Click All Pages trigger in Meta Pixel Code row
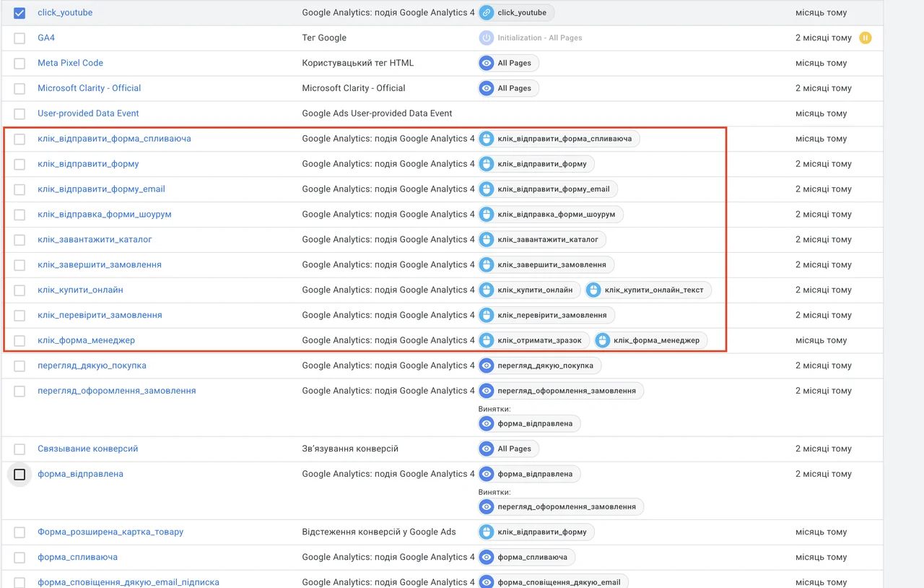Screen dimensions: 924x588 tap(508, 63)
